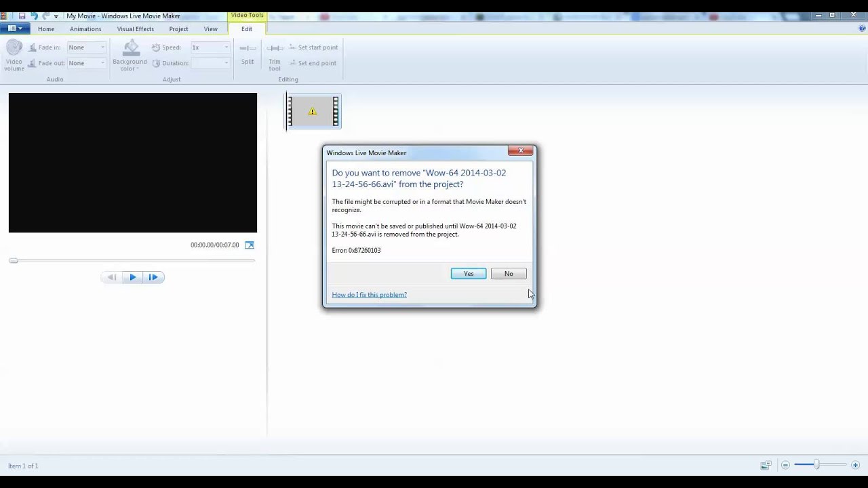Click the Speed stopwatch icon
The image size is (868, 488).
click(156, 47)
